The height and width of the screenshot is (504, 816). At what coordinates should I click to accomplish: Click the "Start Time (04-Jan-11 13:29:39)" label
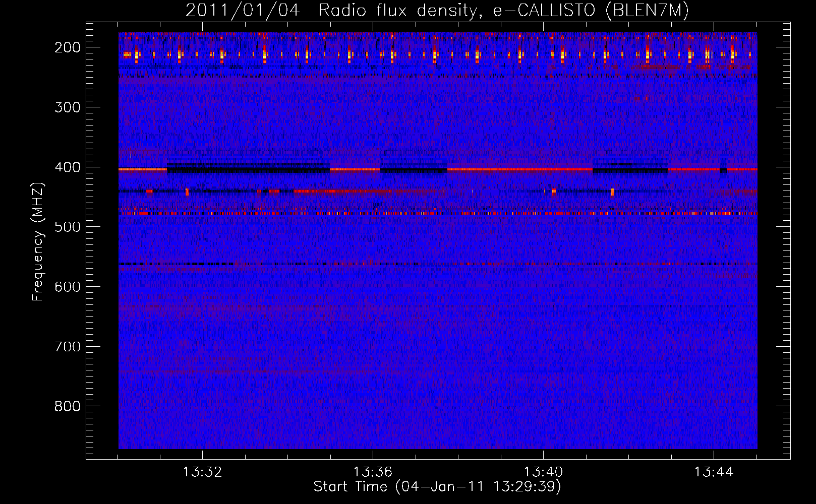point(437,487)
